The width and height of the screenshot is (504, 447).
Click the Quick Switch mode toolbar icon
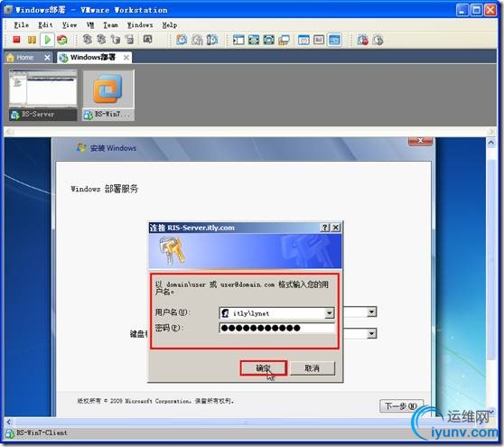pyautogui.click(x=254, y=40)
